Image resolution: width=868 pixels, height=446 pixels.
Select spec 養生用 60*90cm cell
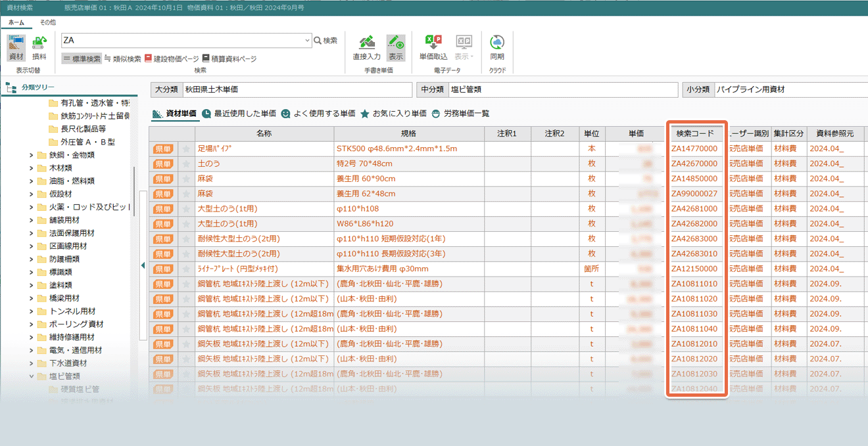click(x=409, y=179)
